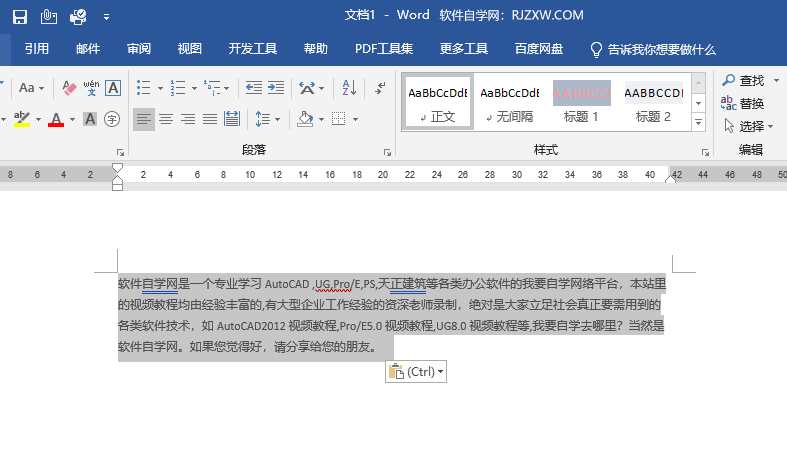Click the line spacing icon
787x453 pixels.
(x=263, y=119)
